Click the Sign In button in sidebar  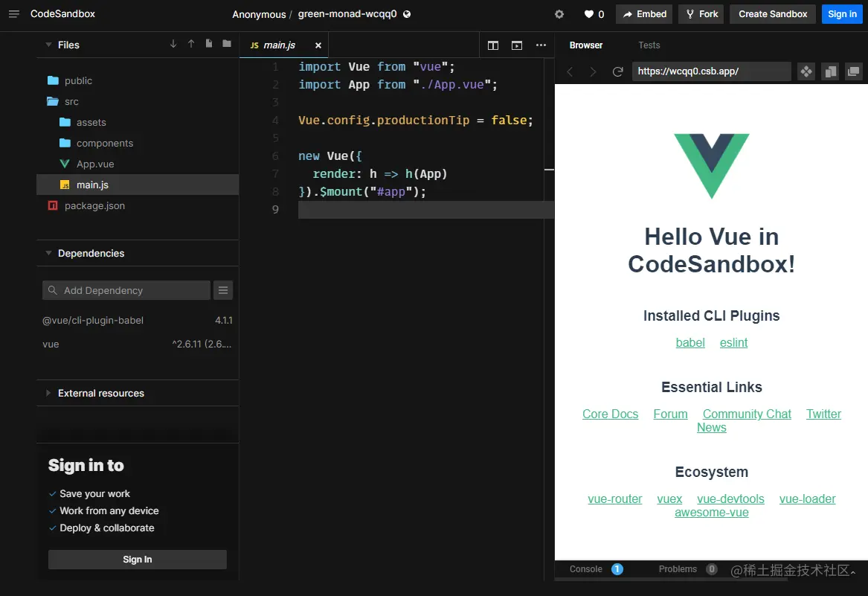(138, 560)
